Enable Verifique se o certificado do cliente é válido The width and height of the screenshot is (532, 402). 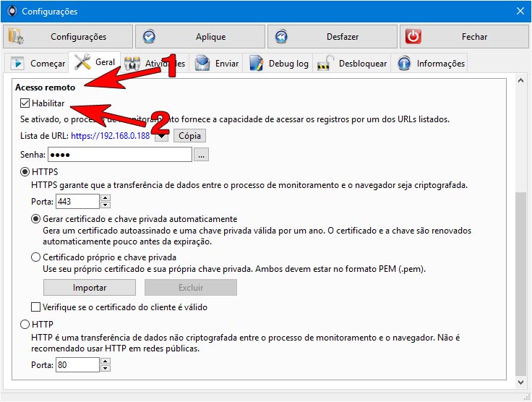point(35,307)
